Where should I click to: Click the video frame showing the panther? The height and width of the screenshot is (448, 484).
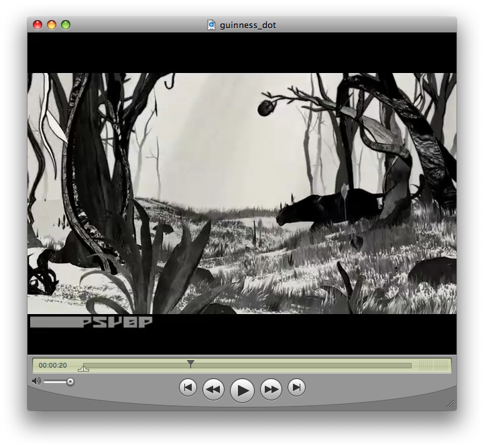pos(242,194)
